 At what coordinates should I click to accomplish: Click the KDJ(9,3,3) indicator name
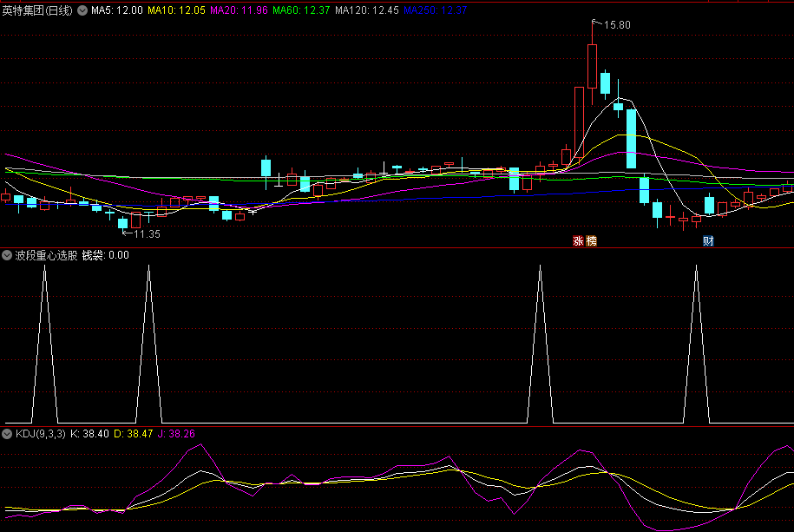(x=41, y=434)
